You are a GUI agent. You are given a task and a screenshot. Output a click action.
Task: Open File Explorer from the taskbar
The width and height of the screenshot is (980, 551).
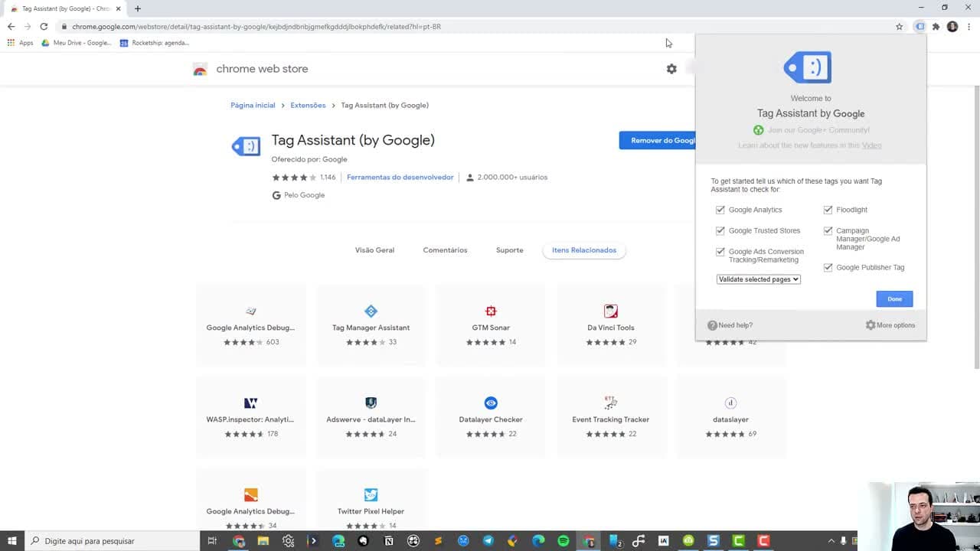click(x=263, y=541)
